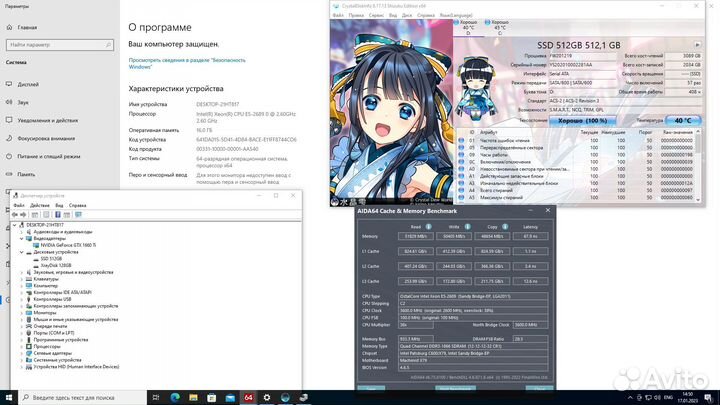The height and width of the screenshot is (405, 720).
Task: Click the Copy info icon in AIDA64
Action: (x=505, y=227)
